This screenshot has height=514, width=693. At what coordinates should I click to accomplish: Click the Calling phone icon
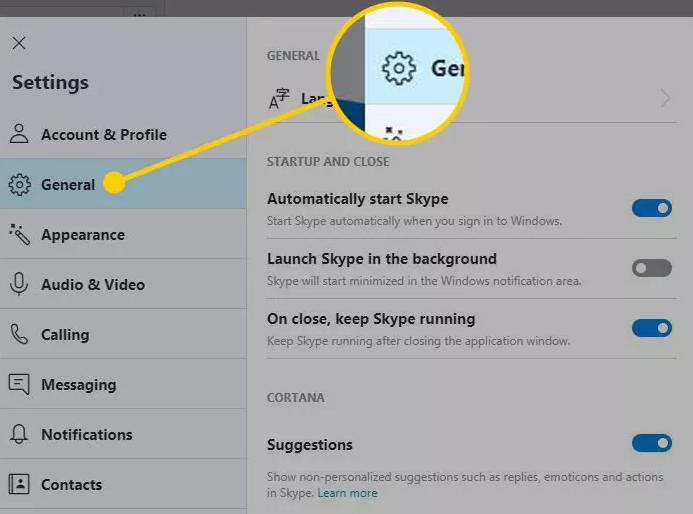pos(19,334)
